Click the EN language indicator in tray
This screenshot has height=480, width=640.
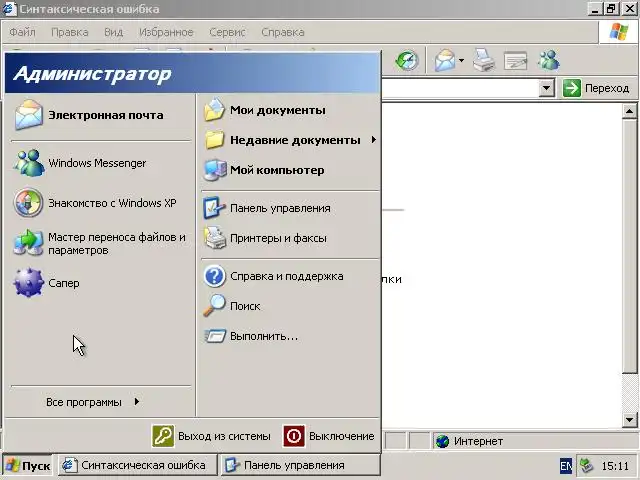click(x=566, y=466)
